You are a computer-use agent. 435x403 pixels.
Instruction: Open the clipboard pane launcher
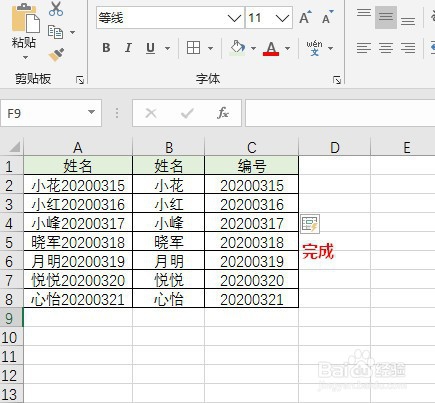coord(80,80)
